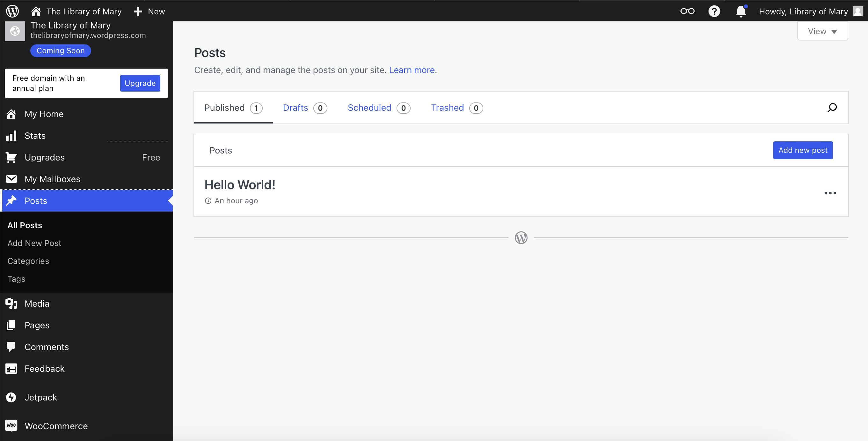Open Add New Post submenu item

34,243
